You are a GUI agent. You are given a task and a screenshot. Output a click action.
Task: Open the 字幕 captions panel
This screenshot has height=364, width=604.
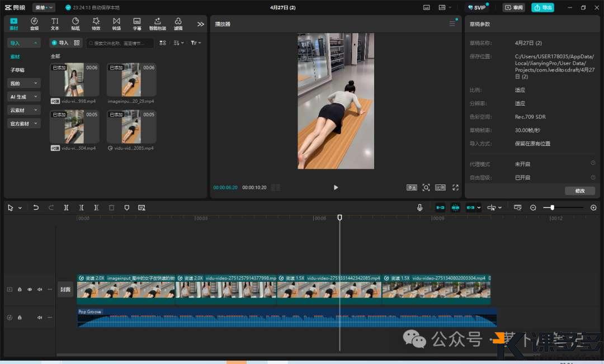coord(137,23)
